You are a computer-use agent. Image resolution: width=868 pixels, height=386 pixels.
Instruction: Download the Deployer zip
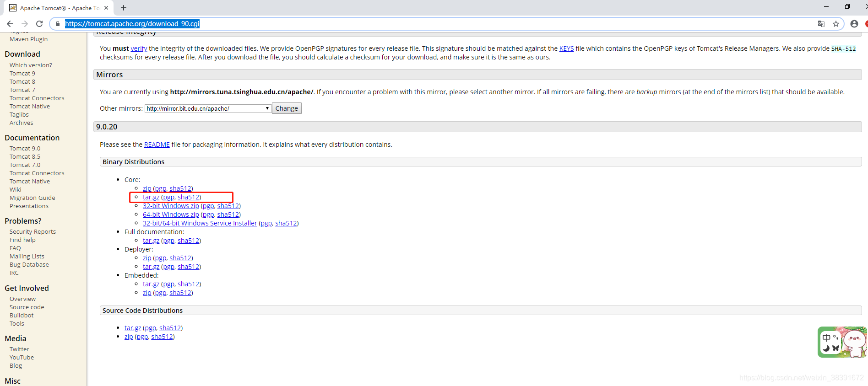(x=147, y=258)
